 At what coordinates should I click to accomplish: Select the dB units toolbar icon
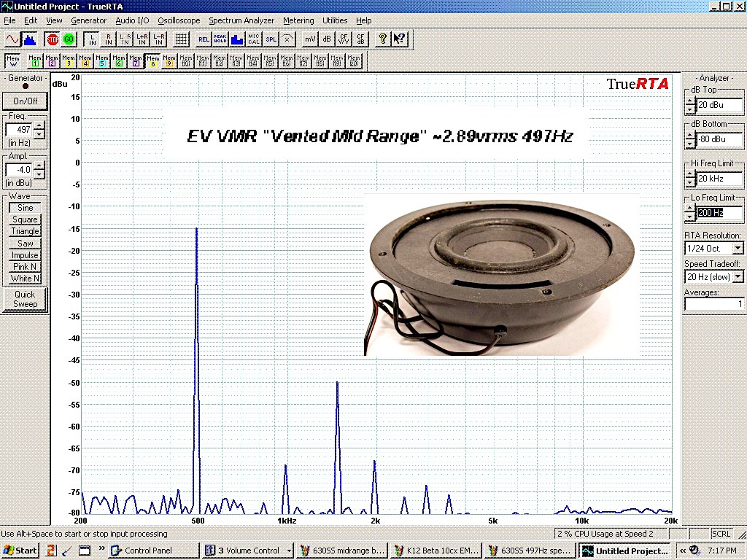pos(327,39)
